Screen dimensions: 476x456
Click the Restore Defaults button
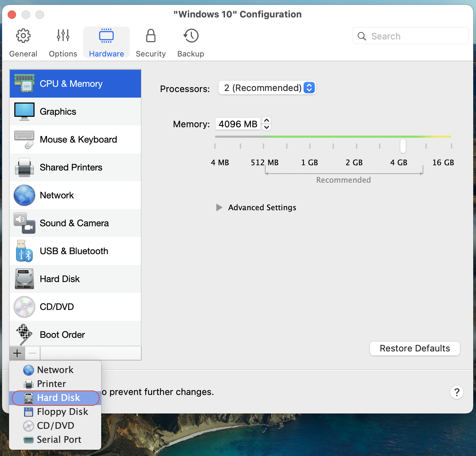pyautogui.click(x=415, y=348)
